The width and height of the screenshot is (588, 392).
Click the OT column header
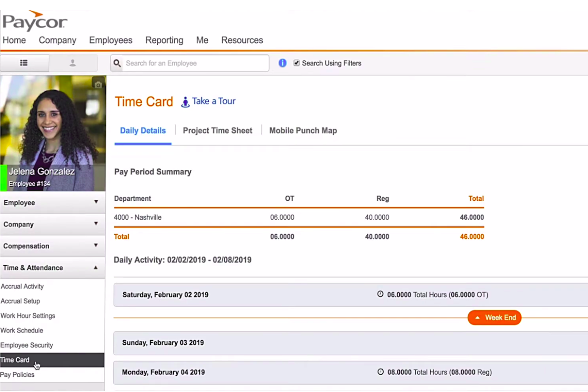click(x=290, y=199)
